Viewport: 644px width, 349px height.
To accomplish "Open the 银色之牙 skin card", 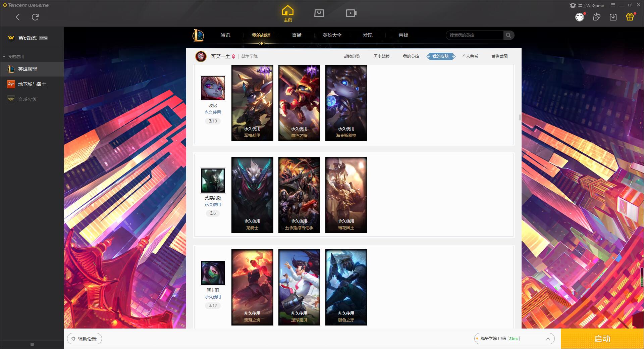I will point(346,287).
